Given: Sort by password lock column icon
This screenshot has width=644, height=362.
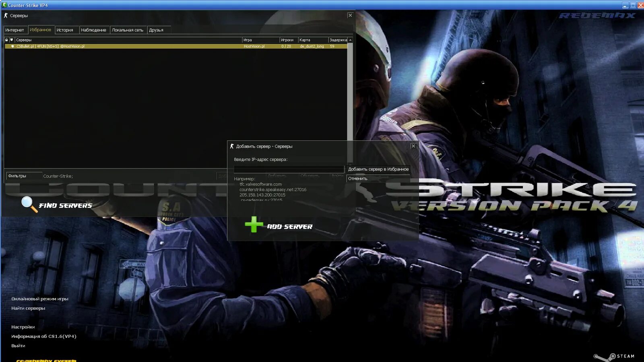Looking at the screenshot, I should pos(6,40).
